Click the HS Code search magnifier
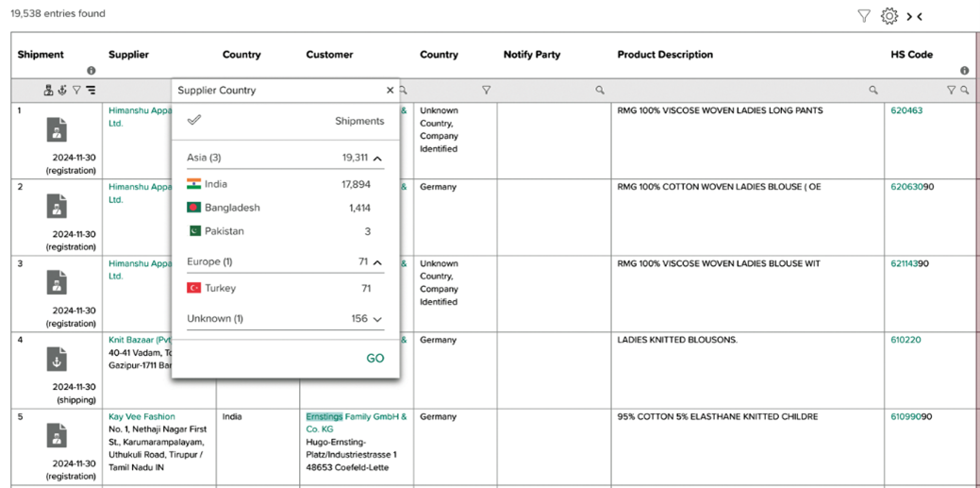 964,90
